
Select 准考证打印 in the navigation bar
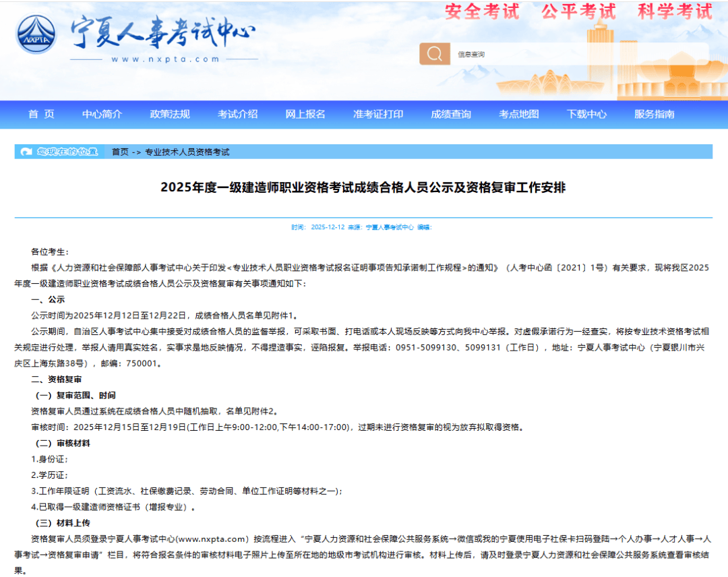point(378,114)
